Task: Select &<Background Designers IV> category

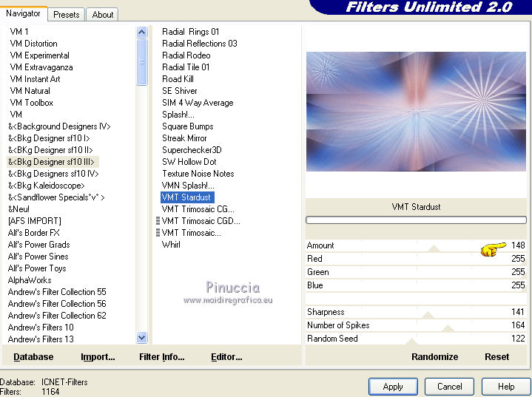Action: (x=59, y=126)
